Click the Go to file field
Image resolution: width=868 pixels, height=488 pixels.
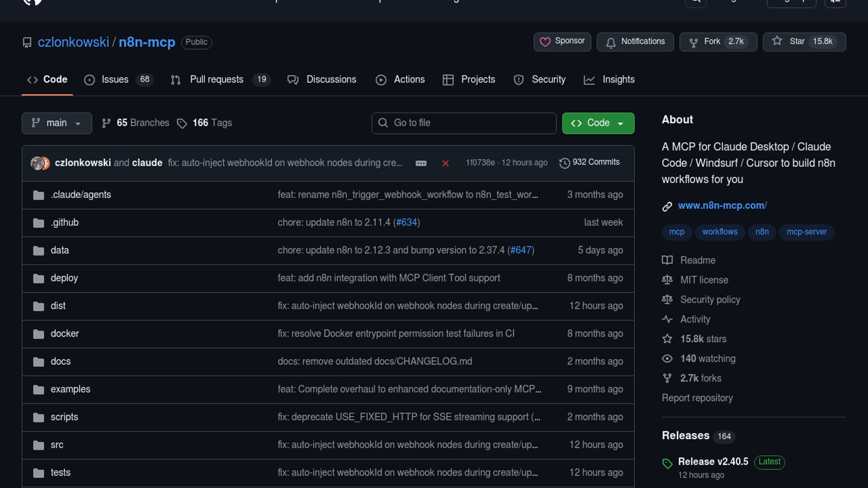[x=464, y=123]
